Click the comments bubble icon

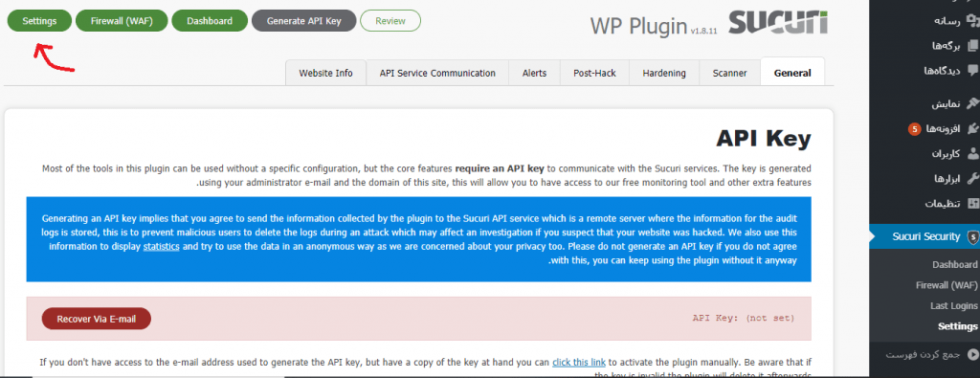pyautogui.click(x=972, y=71)
